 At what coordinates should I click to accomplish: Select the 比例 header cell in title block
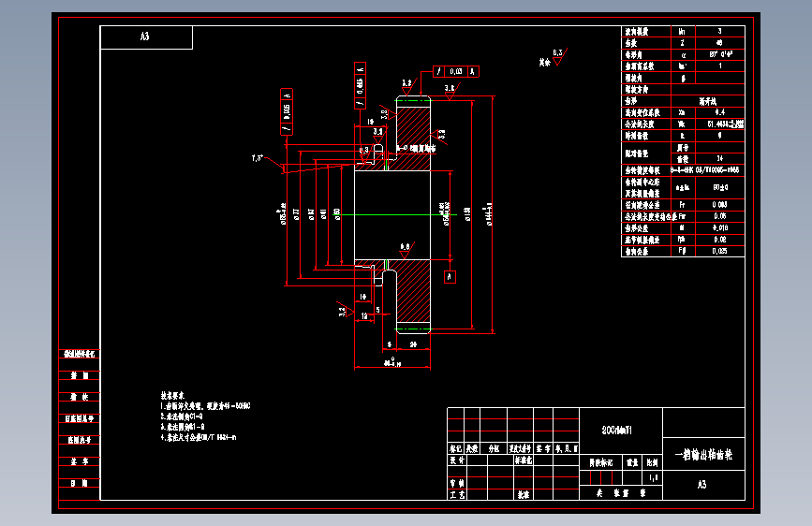pos(653,463)
